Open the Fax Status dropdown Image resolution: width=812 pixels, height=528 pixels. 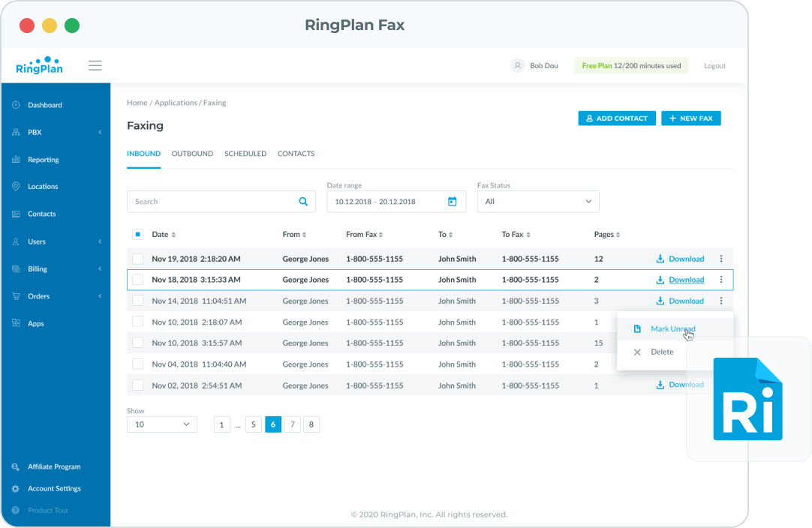pyautogui.click(x=538, y=201)
